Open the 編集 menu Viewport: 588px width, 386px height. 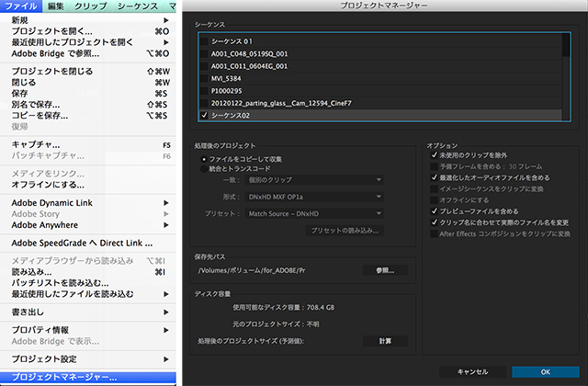coord(55,6)
